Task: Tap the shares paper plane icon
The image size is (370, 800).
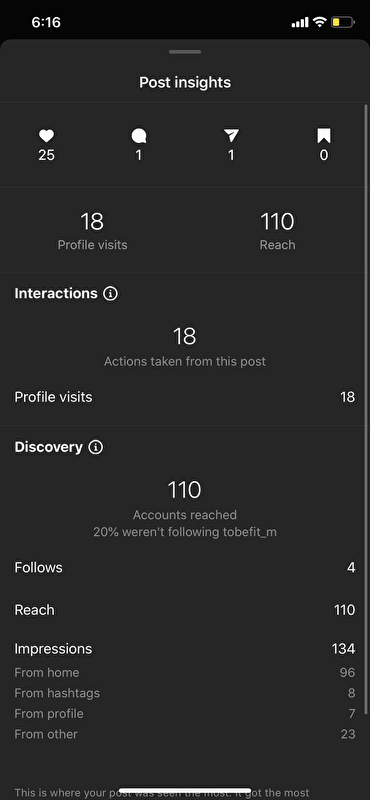Action: 231,136
